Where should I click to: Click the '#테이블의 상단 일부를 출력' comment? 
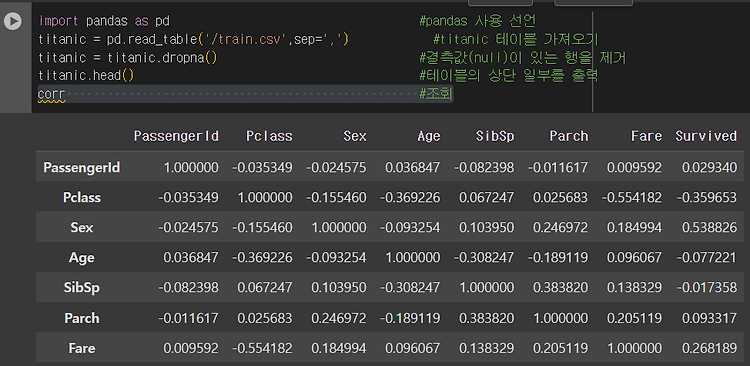pos(508,76)
